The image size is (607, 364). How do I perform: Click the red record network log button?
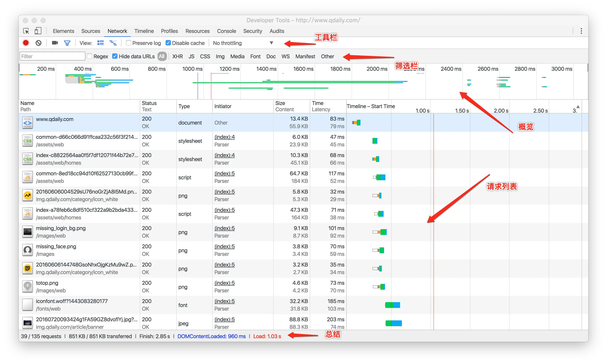pyautogui.click(x=26, y=43)
